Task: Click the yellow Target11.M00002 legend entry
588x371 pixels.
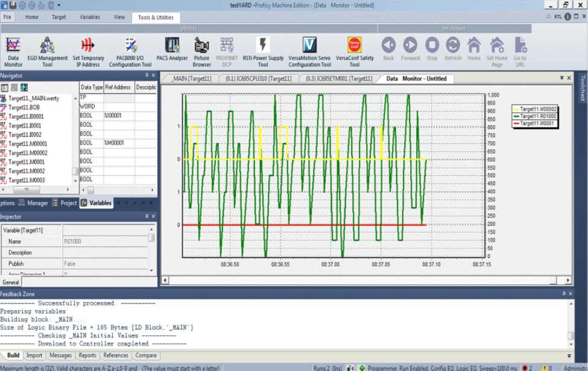Action: (535, 109)
